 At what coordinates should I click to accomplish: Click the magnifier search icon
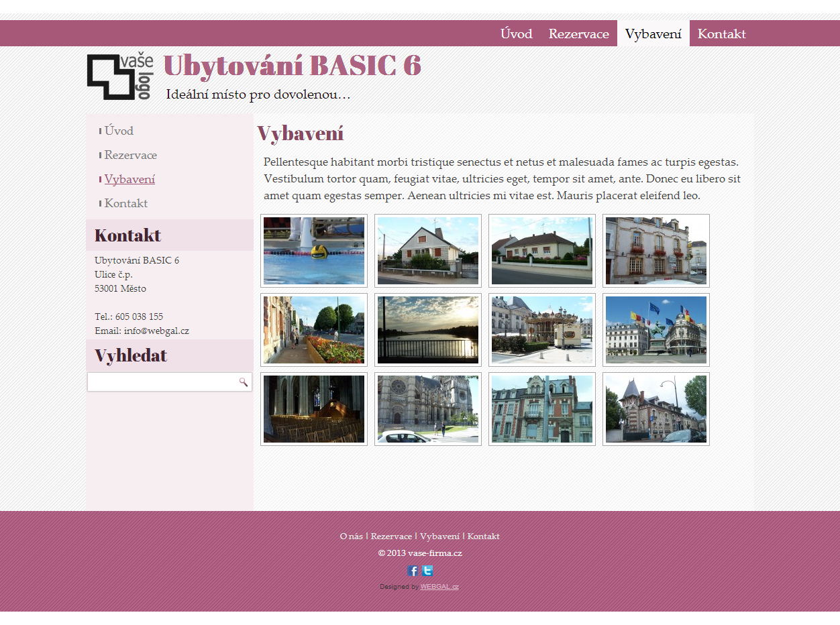tap(243, 382)
